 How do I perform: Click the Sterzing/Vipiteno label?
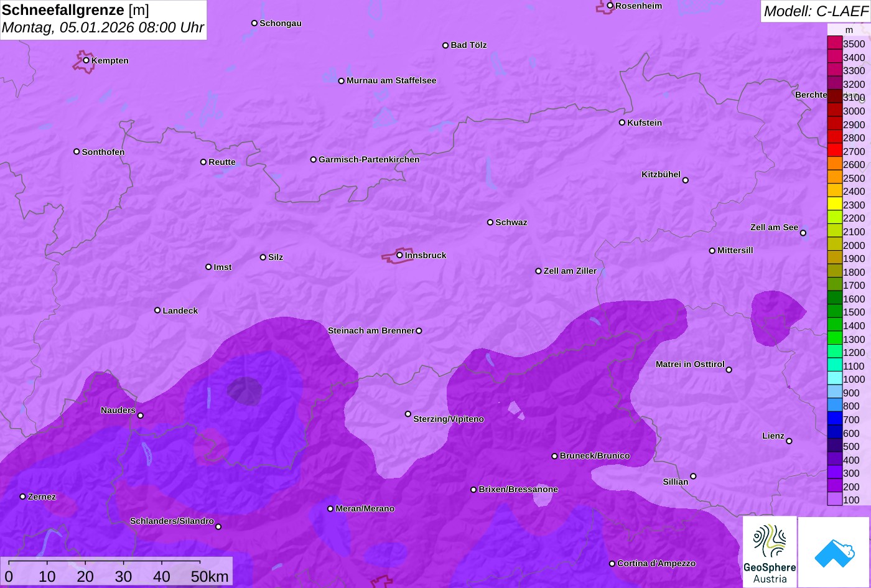coord(449,419)
